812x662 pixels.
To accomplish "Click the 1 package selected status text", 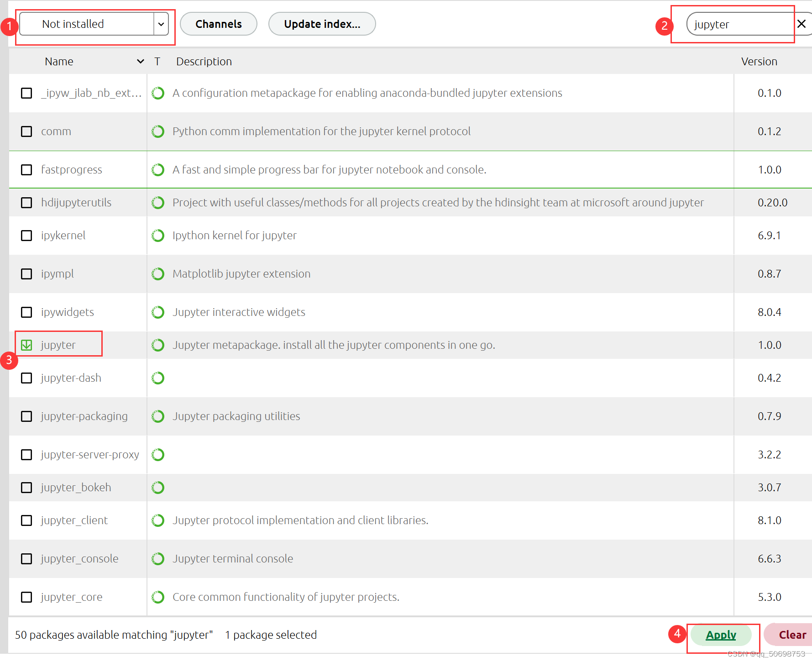I will pos(271,635).
